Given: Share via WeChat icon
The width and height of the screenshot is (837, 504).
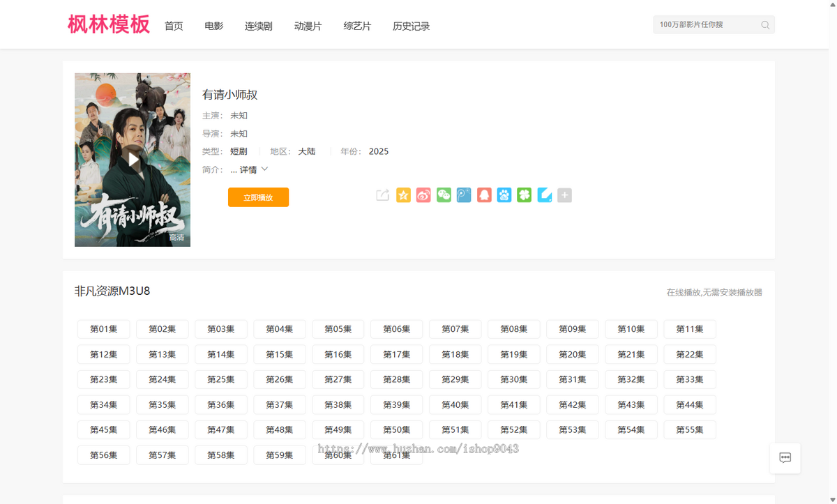Looking at the screenshot, I should 444,195.
